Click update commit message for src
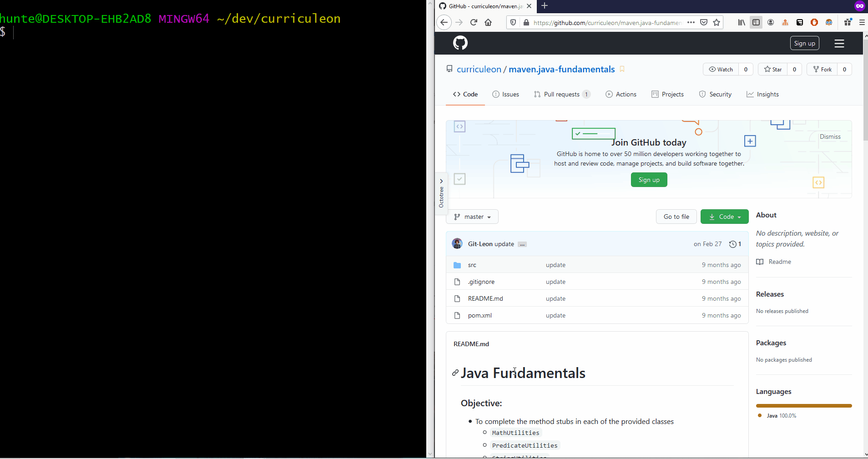The height and width of the screenshot is (459, 868). [x=555, y=265]
